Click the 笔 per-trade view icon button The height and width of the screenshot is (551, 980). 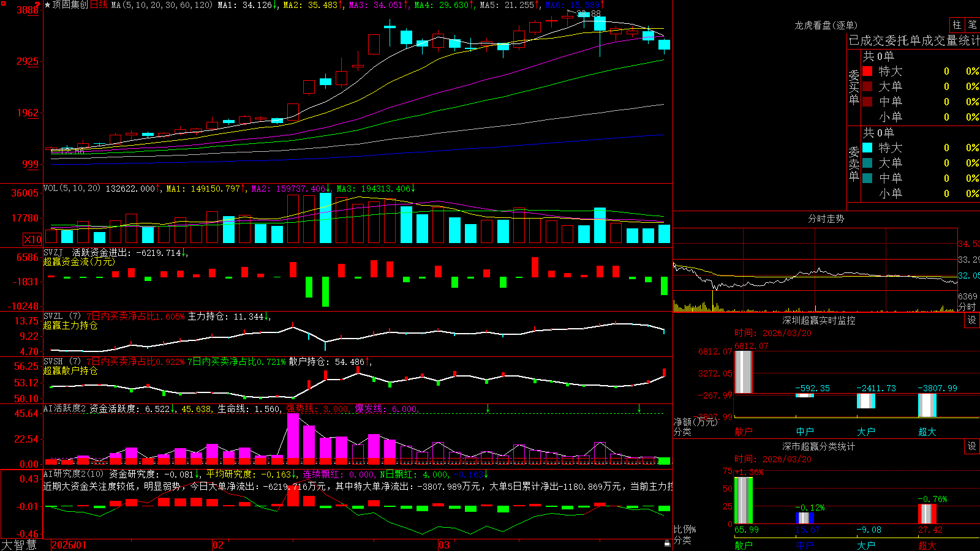972,25
